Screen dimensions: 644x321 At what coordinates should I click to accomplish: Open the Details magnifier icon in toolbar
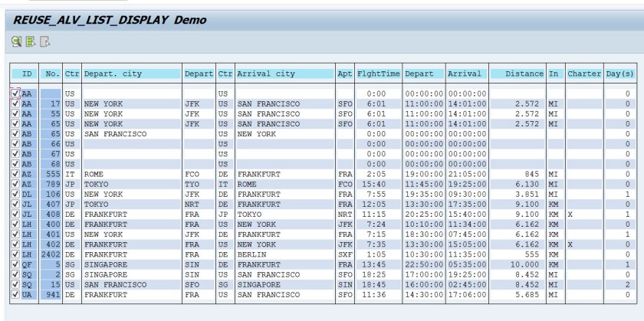coord(16,41)
